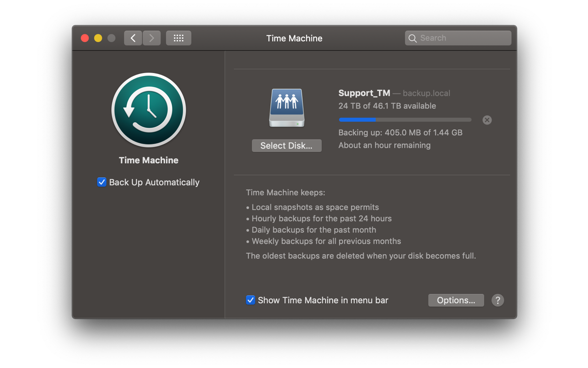The image size is (588, 368).
Task: Click the Support_TM network disk icon
Action: [x=287, y=107]
